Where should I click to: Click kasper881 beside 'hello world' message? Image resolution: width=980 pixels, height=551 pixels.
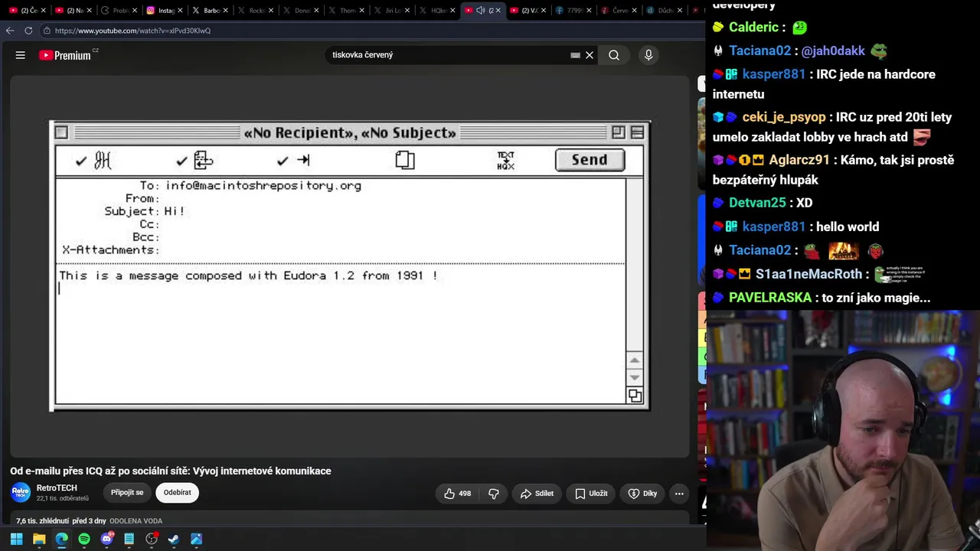tap(774, 227)
